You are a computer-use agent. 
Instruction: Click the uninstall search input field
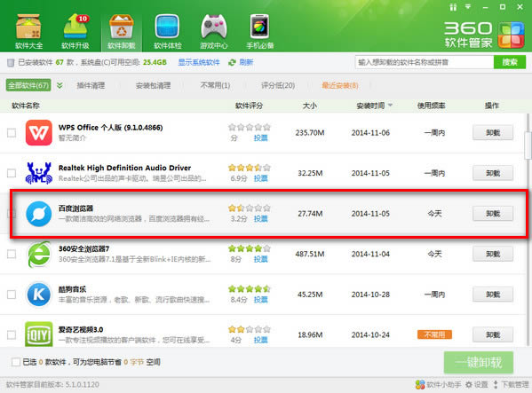425,62
